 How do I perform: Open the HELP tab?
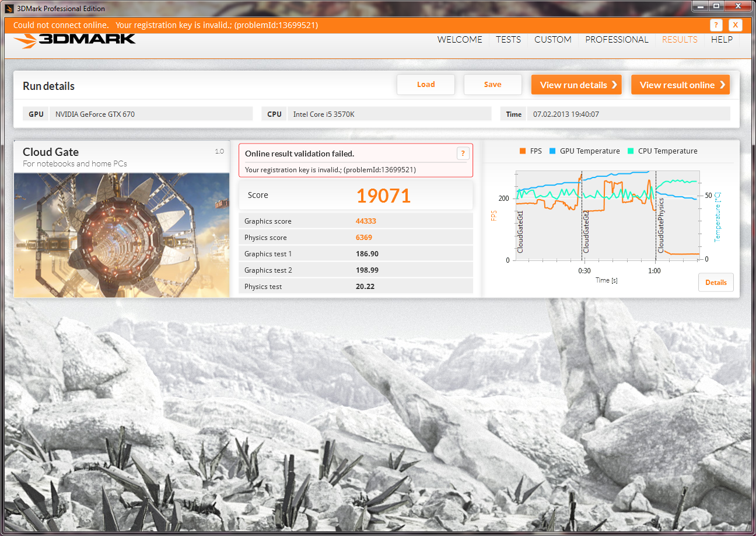click(x=722, y=40)
